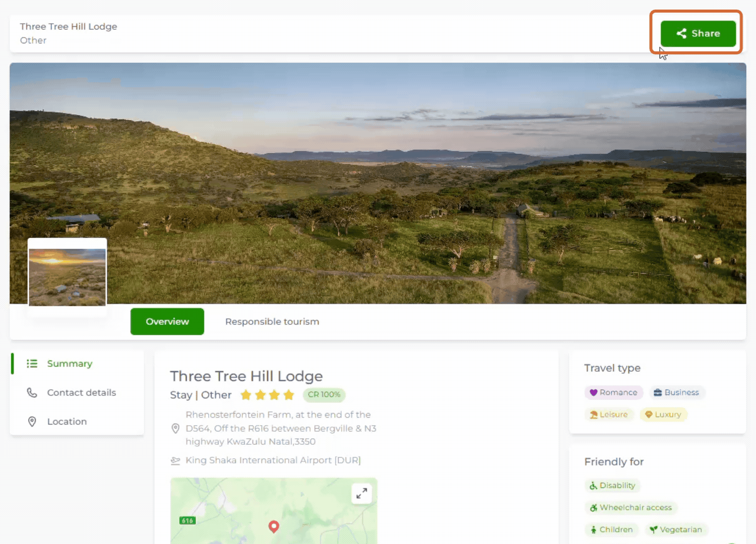Click the Three Tree Hill Lodge header title
The height and width of the screenshot is (544, 756).
[69, 26]
